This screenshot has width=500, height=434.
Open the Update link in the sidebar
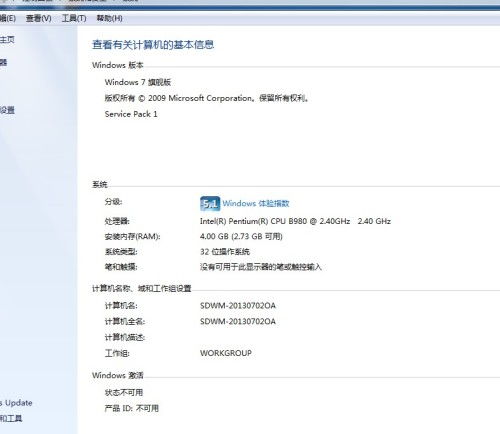pyautogui.click(x=16, y=403)
